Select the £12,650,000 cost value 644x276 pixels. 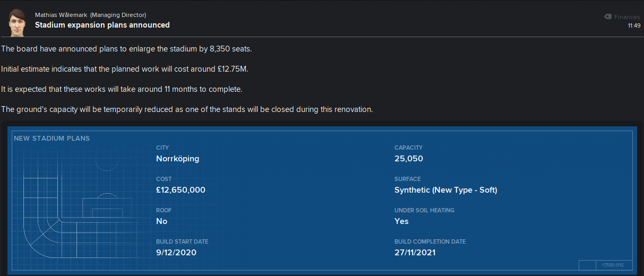[x=181, y=190]
